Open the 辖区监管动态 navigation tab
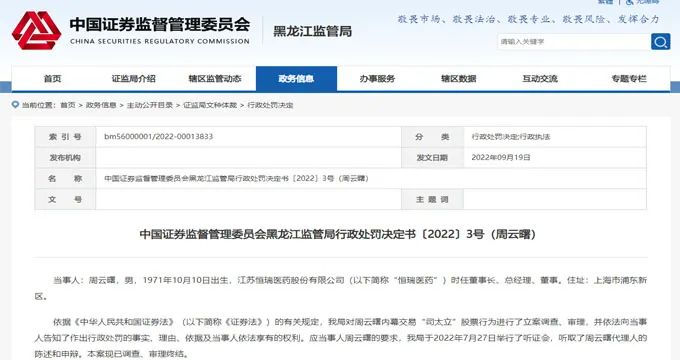This screenshot has width=680, height=360. (x=215, y=79)
